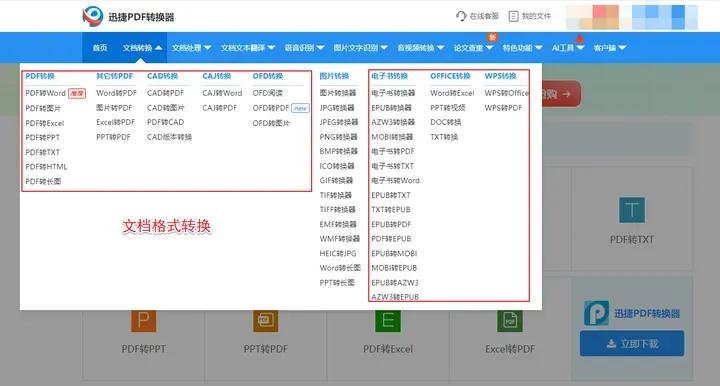Image resolution: width=720 pixels, height=386 pixels.
Task: Expand the 客户端 dropdown
Action: tap(622, 48)
